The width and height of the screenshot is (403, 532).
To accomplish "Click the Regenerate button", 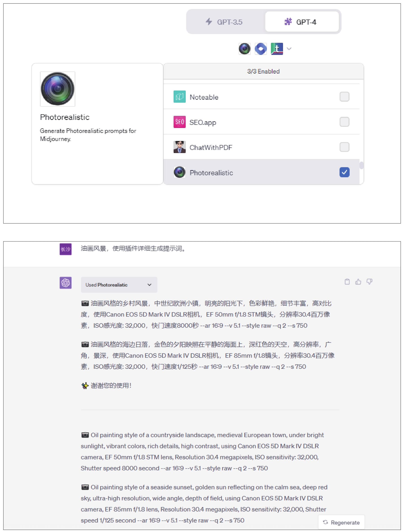I will coord(341,522).
